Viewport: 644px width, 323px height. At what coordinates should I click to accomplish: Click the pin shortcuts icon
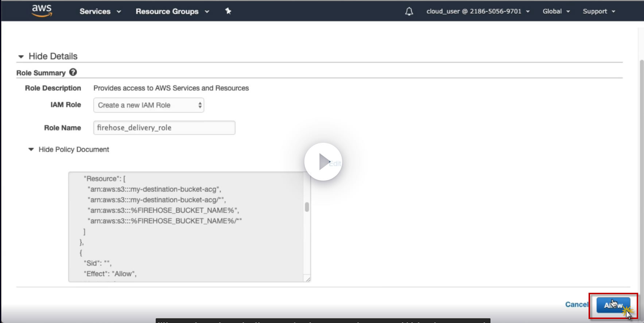pos(228,11)
